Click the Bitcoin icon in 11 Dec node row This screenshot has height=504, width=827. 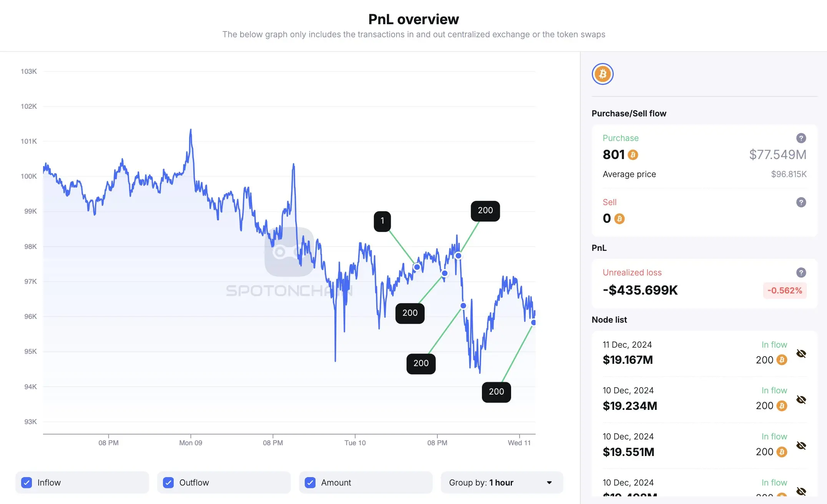[x=782, y=360]
